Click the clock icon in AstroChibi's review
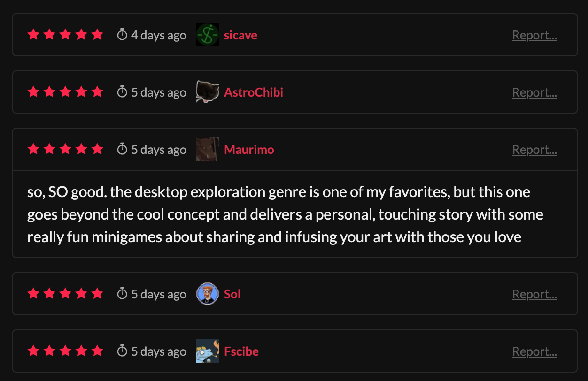This screenshot has width=588, height=381. (x=122, y=92)
